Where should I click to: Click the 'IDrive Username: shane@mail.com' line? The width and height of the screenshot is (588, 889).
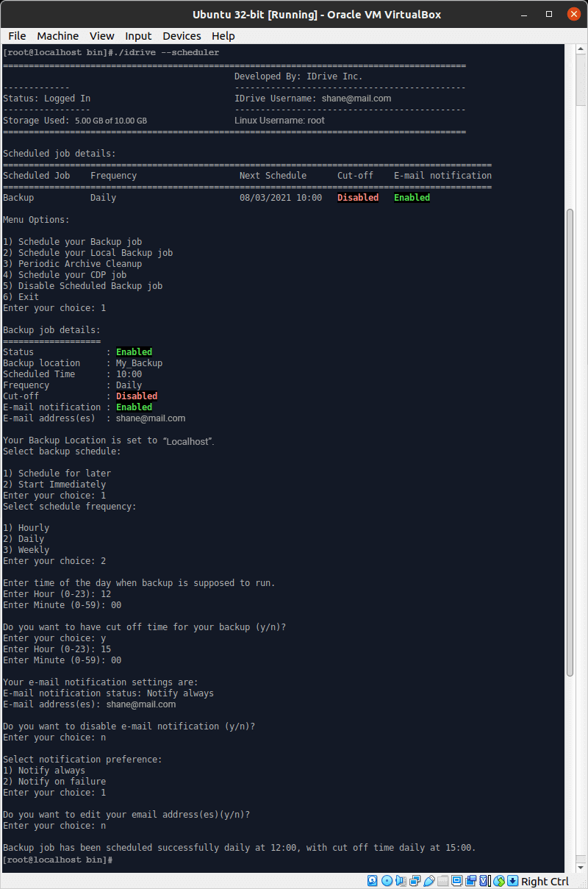(x=312, y=99)
